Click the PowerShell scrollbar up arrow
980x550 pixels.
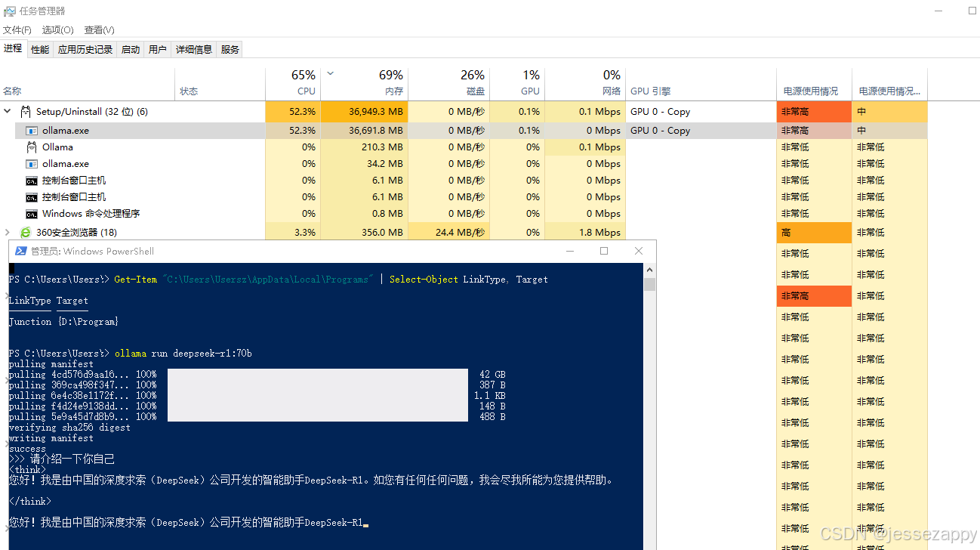[649, 269]
